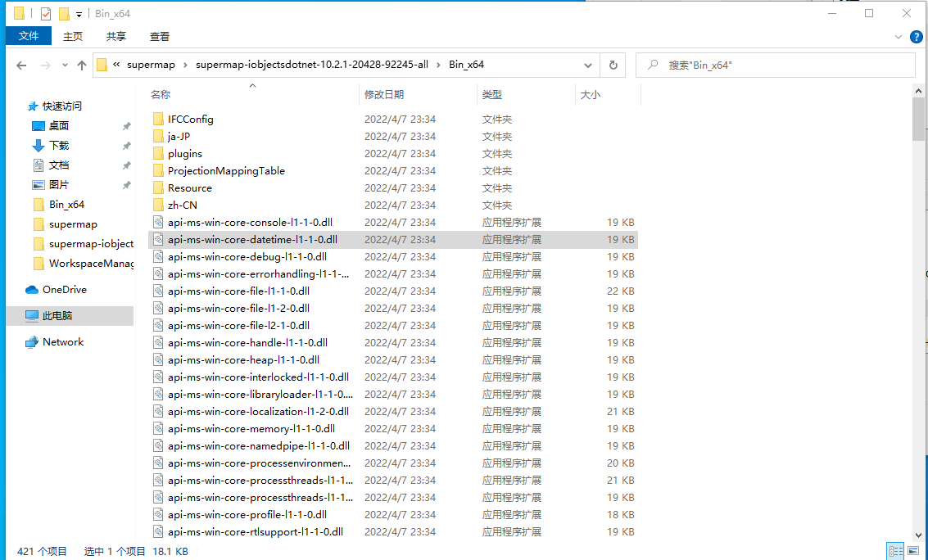The height and width of the screenshot is (560, 928).
Task: Open the 共享 ribbon tab
Action: point(116,36)
